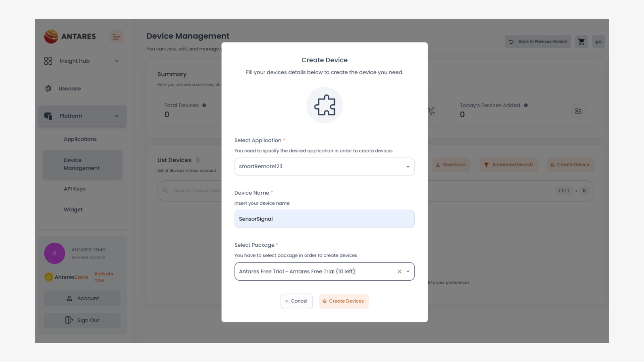Click the purple account avatar

55,253
